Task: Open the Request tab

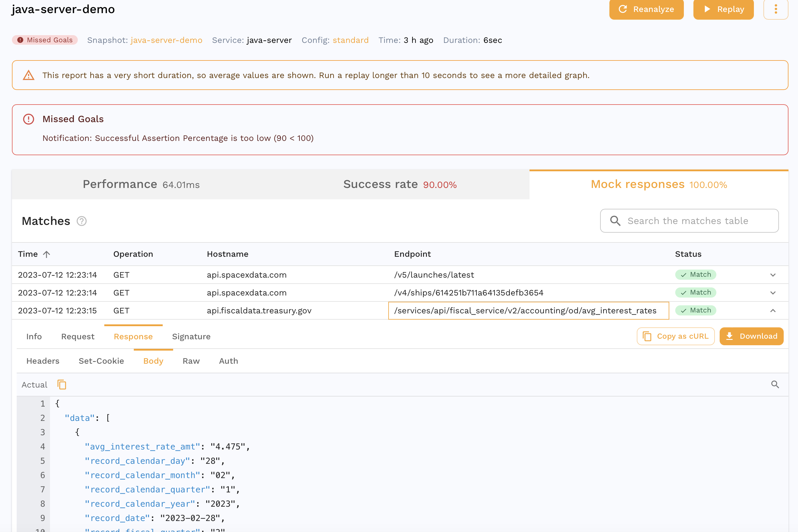Action: tap(78, 337)
